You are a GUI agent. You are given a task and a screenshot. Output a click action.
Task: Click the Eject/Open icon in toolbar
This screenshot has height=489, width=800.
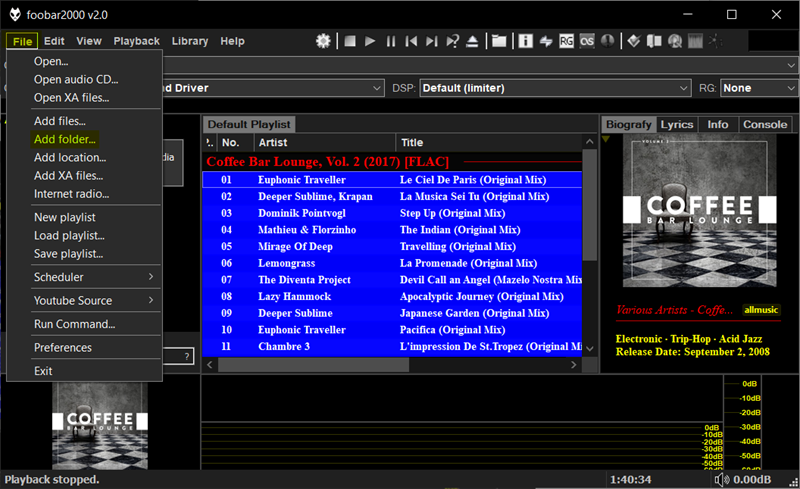coord(472,41)
